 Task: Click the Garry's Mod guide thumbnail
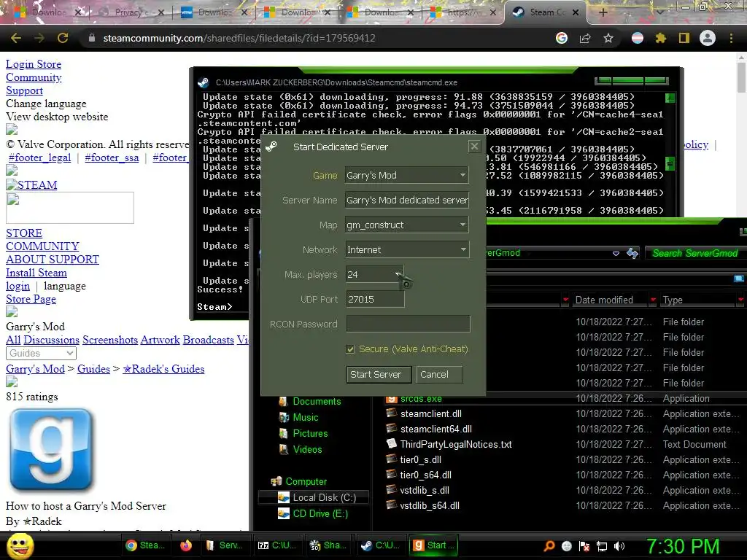(x=51, y=450)
